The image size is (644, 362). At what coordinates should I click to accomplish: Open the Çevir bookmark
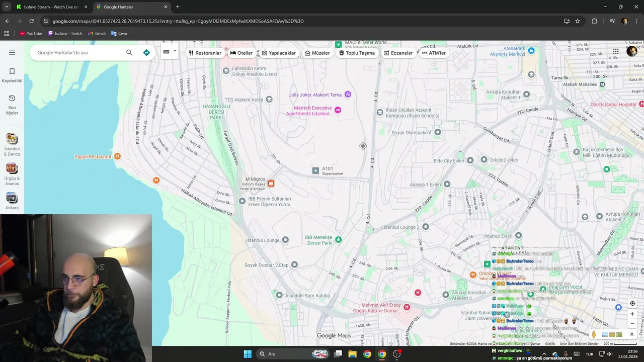pos(119,34)
